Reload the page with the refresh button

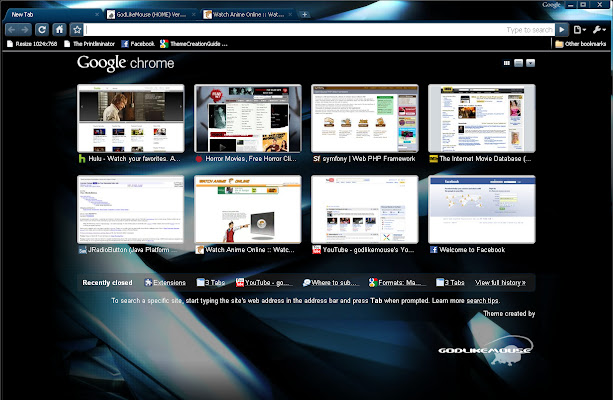click(41, 30)
